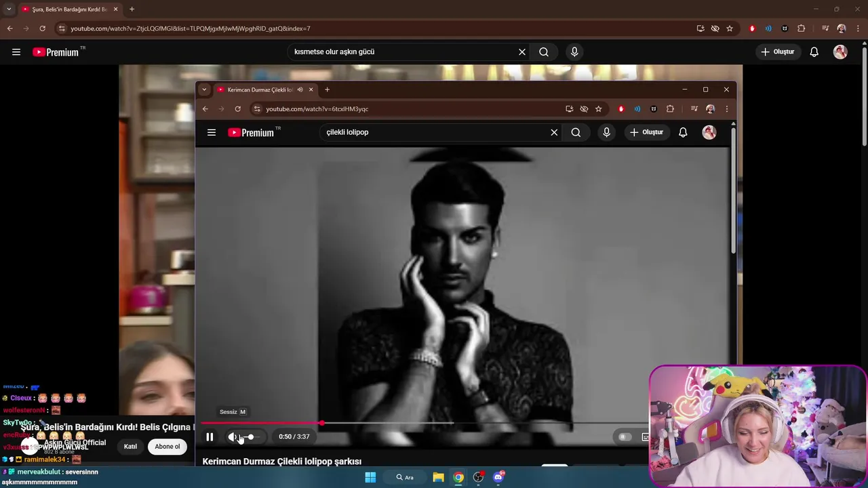868x488 pixels.
Task: Open Windows Start menu
Action: pos(370,477)
